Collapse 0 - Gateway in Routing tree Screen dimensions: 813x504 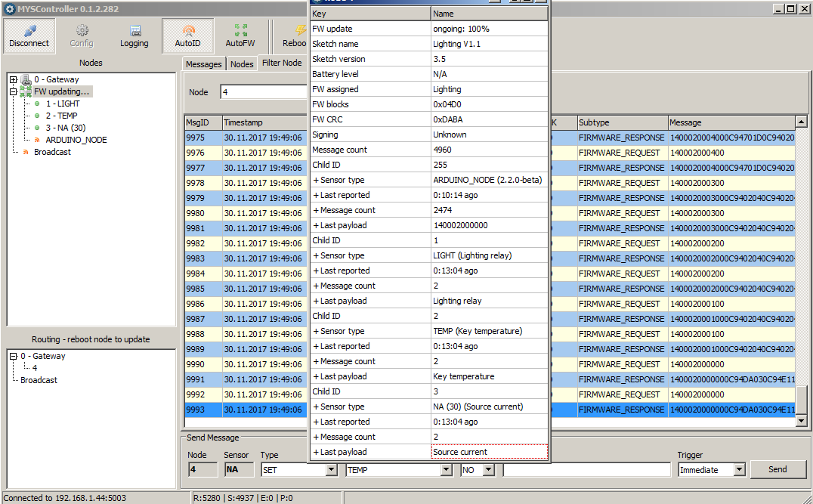point(13,356)
